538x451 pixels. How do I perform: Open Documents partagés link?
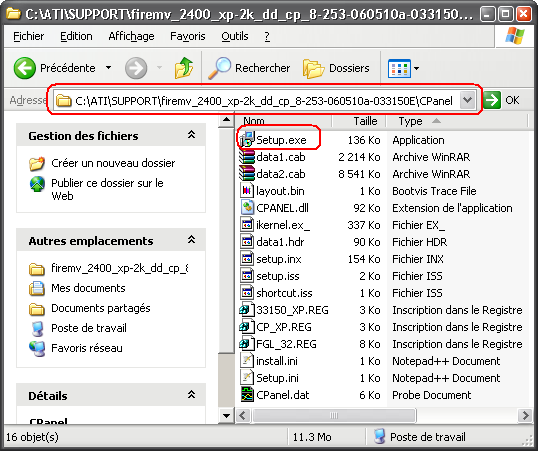101,308
